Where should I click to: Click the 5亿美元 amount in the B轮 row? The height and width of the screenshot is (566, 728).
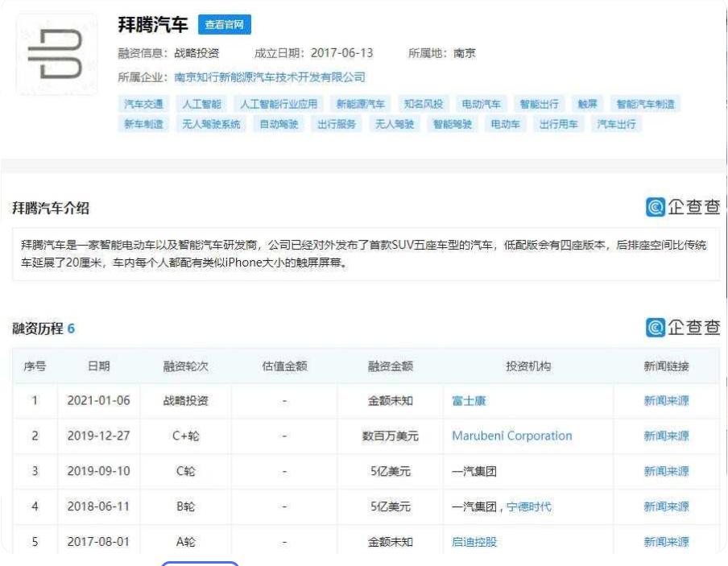391,506
